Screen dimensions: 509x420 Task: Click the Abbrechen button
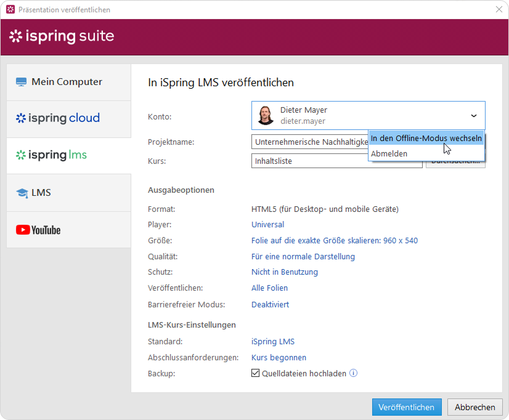pos(474,407)
